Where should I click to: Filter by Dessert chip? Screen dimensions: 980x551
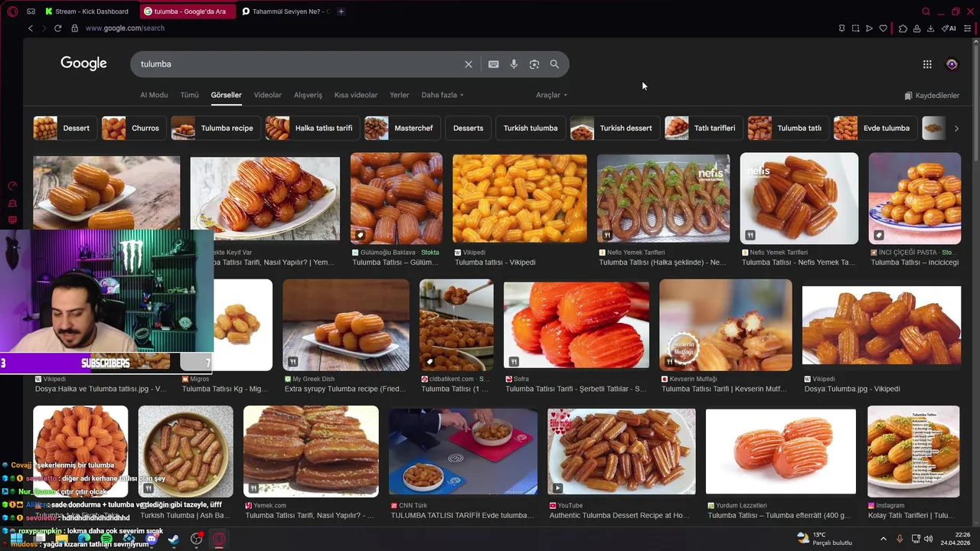pos(64,128)
